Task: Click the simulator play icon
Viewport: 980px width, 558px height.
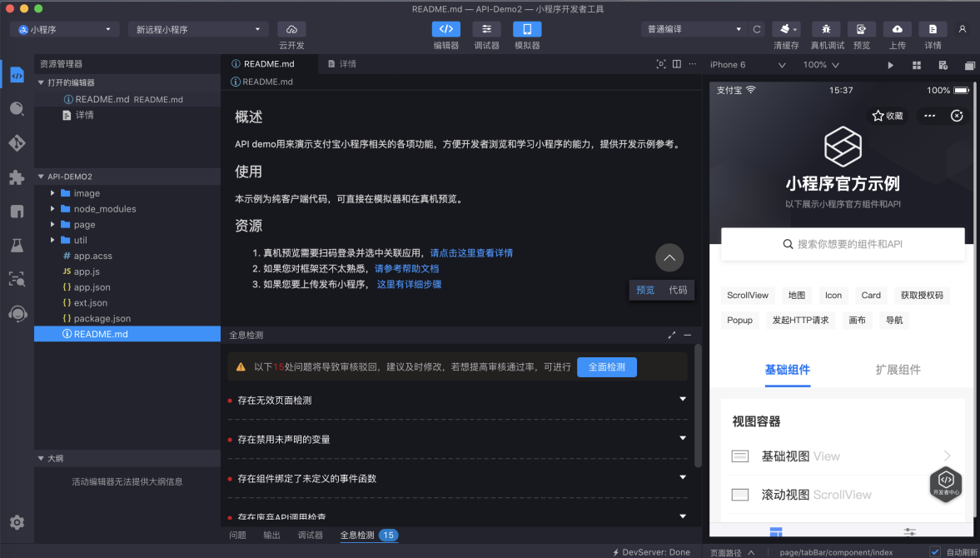Action: 891,65
